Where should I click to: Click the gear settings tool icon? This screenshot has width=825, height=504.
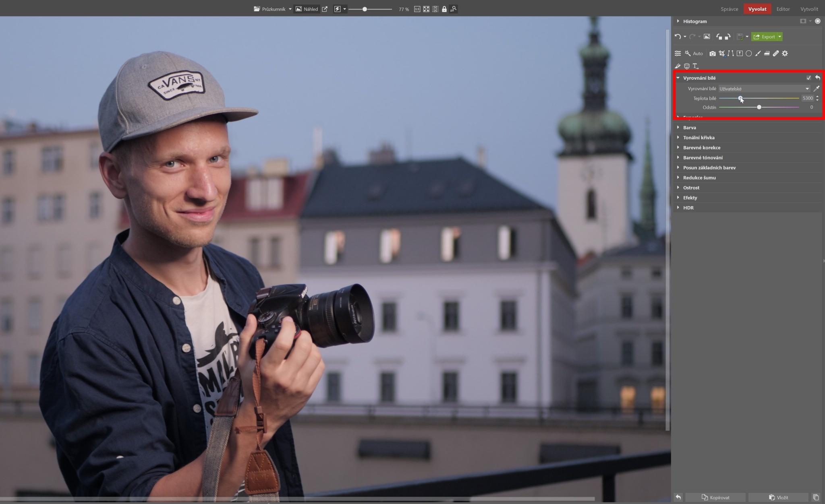click(x=785, y=54)
